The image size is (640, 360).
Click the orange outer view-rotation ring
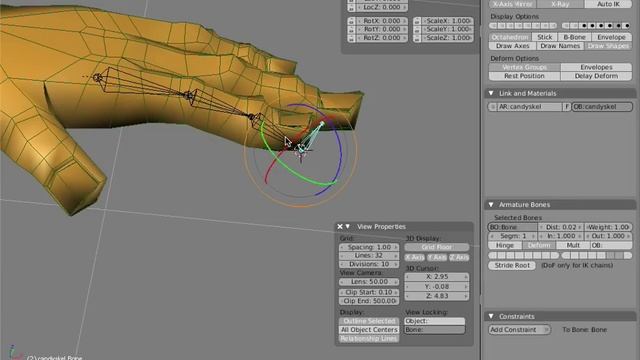pos(301,206)
